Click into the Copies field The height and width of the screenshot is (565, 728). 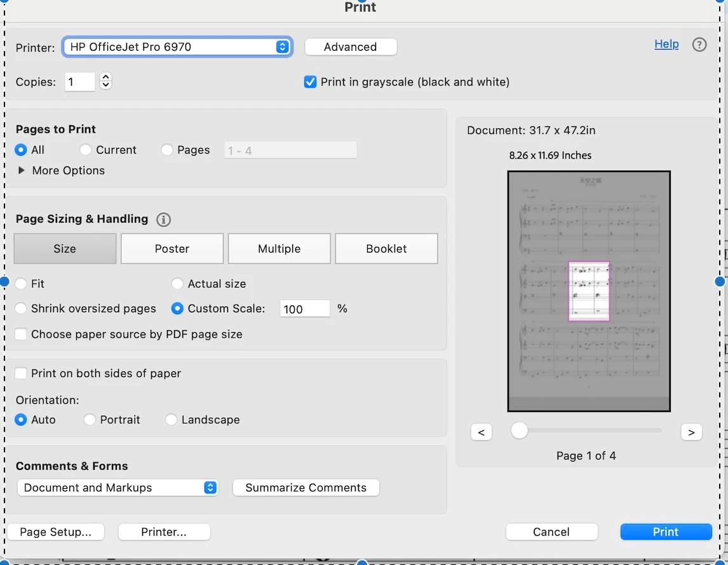click(80, 82)
